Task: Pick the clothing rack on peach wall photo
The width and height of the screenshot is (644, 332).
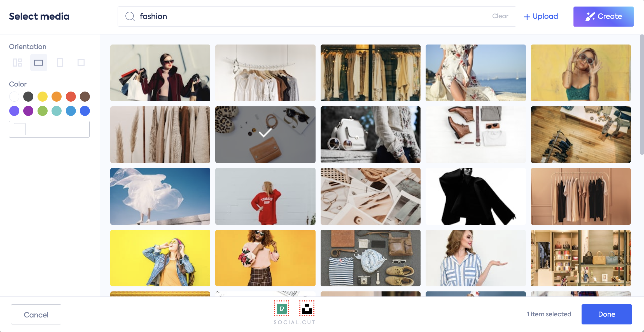Action: tap(581, 196)
